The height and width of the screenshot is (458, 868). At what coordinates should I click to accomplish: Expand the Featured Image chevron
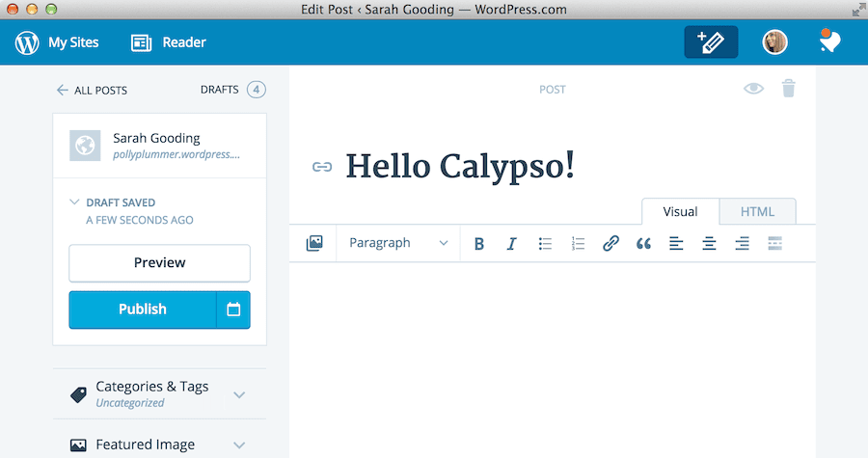click(239, 445)
